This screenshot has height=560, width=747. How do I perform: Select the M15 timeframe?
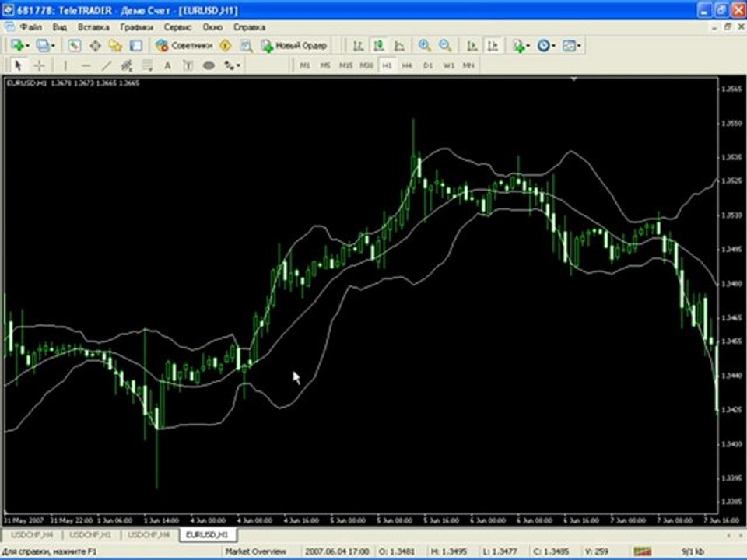[345, 65]
